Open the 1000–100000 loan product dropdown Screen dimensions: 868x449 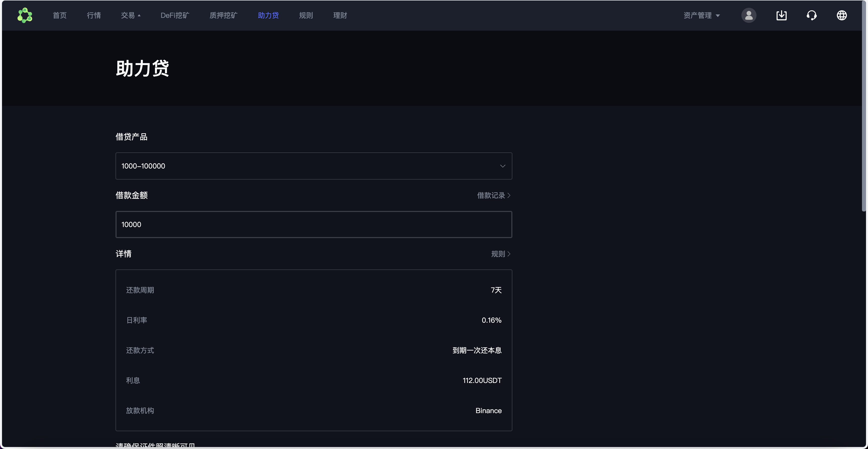pos(313,166)
